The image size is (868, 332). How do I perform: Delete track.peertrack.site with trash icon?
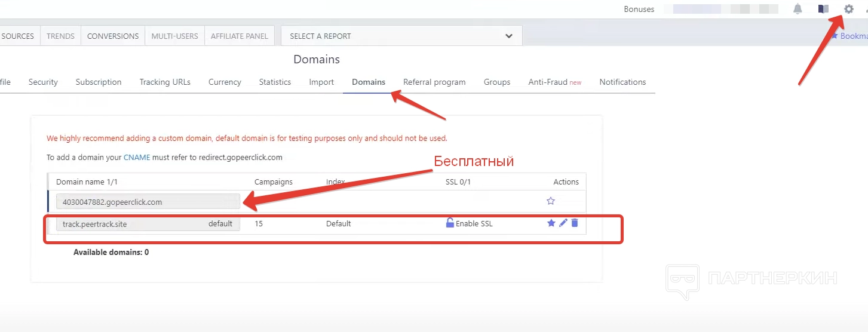point(575,223)
